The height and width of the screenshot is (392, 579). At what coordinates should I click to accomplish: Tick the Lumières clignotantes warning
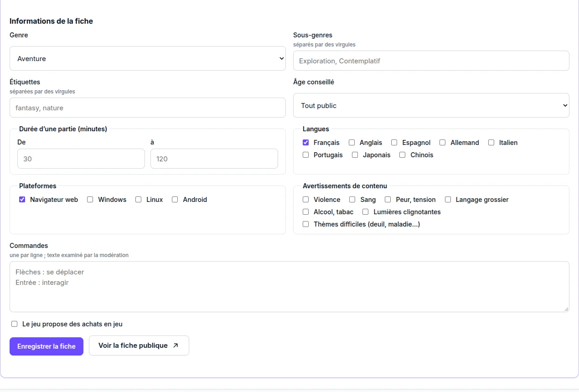click(x=366, y=212)
